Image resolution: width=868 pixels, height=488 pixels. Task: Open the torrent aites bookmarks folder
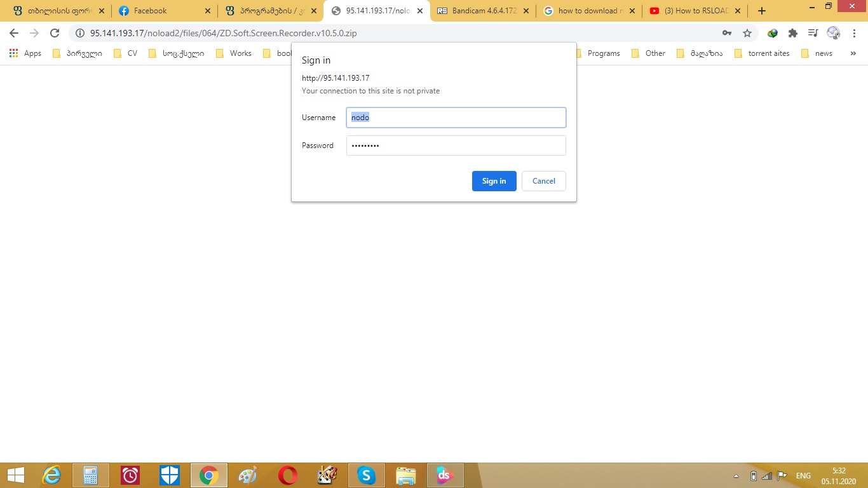[x=762, y=53]
